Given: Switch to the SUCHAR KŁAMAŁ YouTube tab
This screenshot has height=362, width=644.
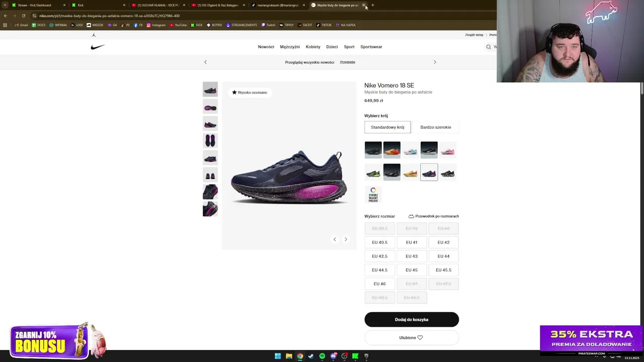Looking at the screenshot, I should [x=158, y=5].
